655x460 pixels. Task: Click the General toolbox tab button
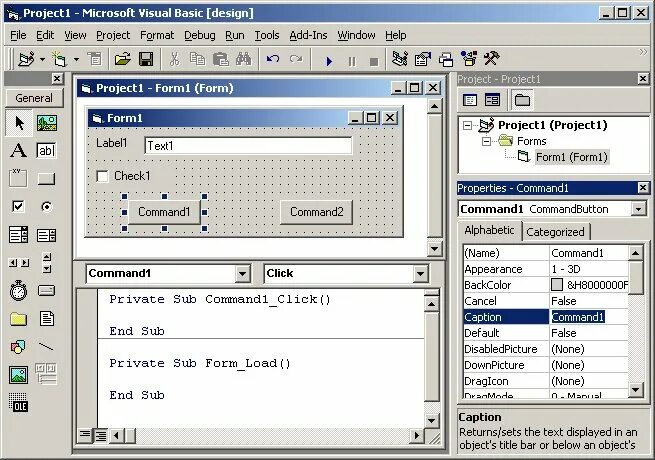[34, 98]
